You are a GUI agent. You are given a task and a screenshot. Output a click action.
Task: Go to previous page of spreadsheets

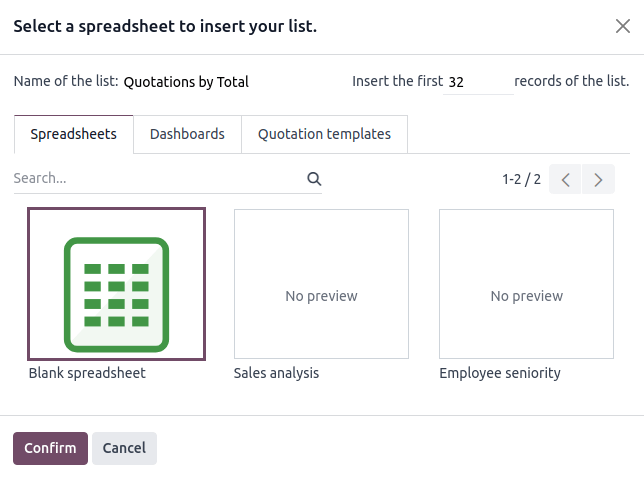tap(565, 180)
